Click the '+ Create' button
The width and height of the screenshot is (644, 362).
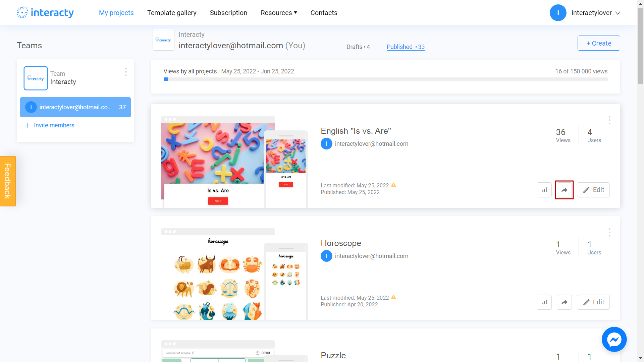[x=598, y=43]
